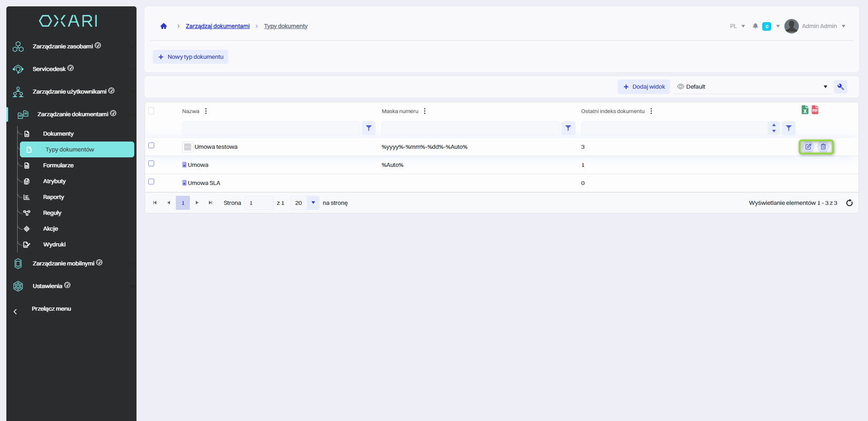
Task: Click the Nowy typ dokumentu button
Action: pyautogui.click(x=190, y=57)
